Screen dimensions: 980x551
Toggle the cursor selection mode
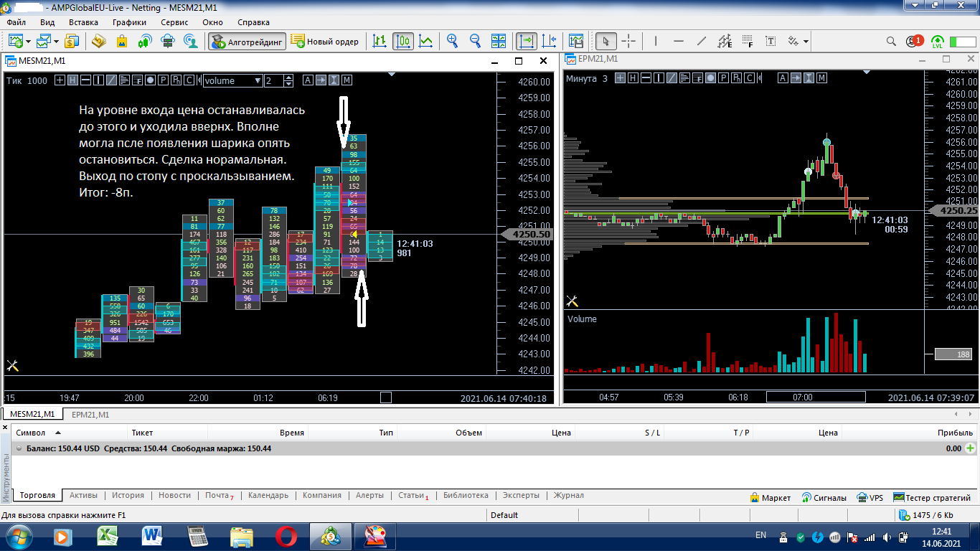tap(606, 42)
